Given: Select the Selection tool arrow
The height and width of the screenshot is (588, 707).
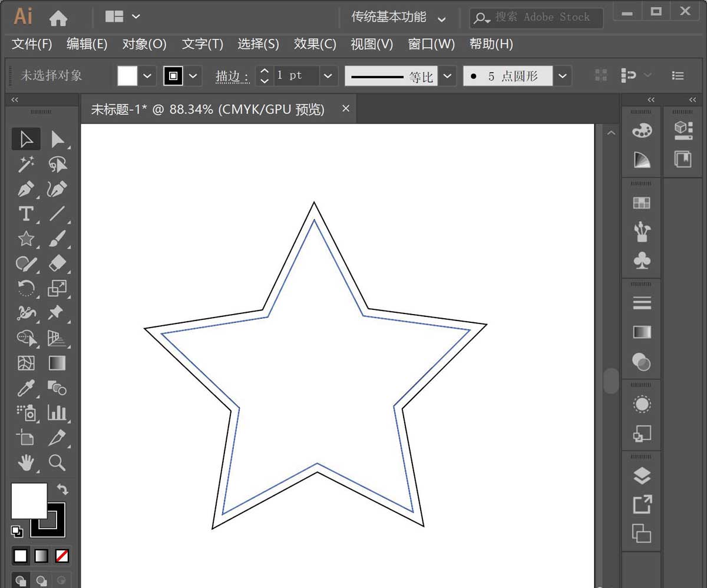Looking at the screenshot, I should point(26,139).
